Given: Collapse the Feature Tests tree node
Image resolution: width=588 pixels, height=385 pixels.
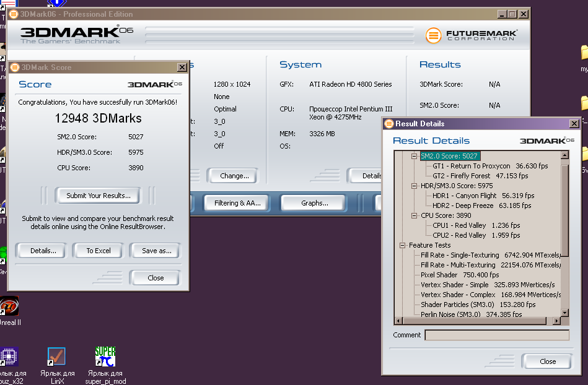Looking at the screenshot, I should point(402,245).
